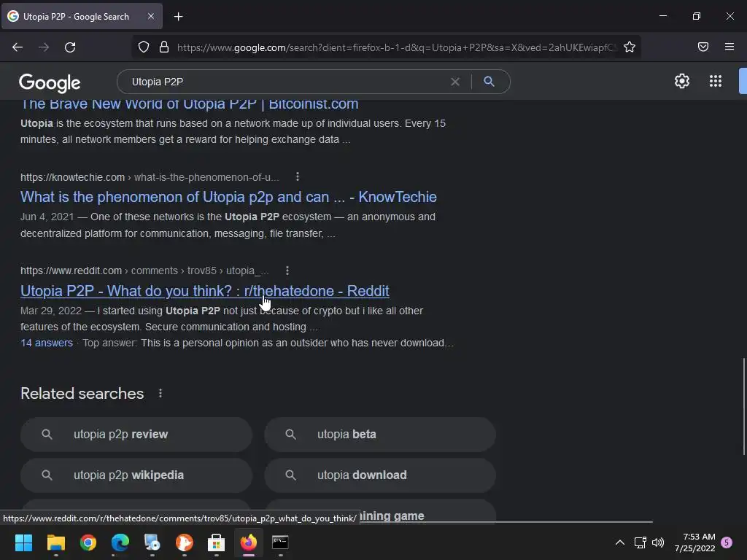Open Google quick settings gear
This screenshot has height=560, width=747.
pyautogui.click(x=682, y=81)
